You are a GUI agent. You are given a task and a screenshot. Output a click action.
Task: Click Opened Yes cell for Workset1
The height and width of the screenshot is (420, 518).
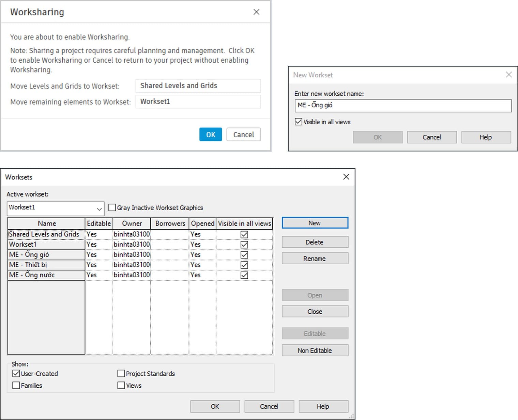(202, 245)
